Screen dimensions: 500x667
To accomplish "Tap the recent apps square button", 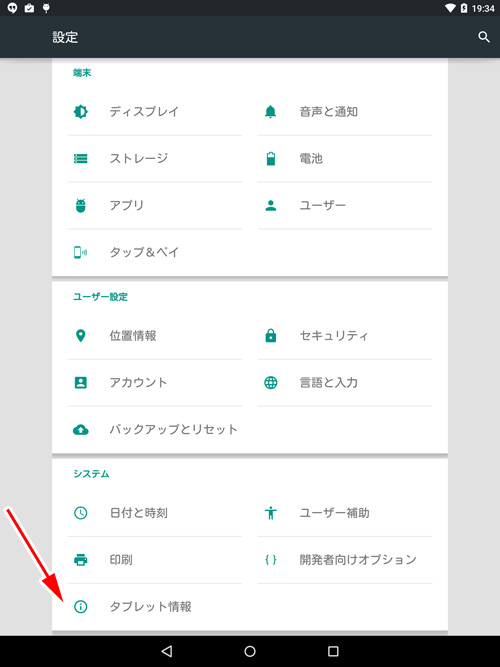I will [x=333, y=651].
